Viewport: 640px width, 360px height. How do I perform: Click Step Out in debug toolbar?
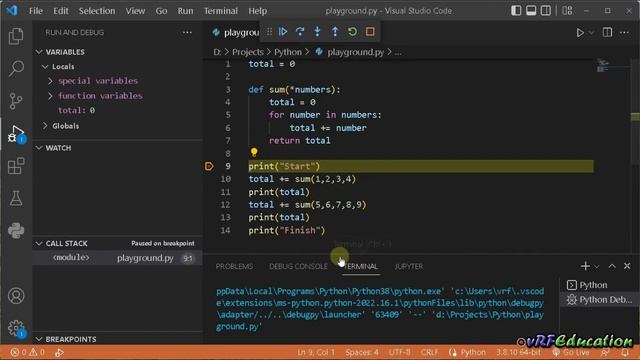point(335,31)
